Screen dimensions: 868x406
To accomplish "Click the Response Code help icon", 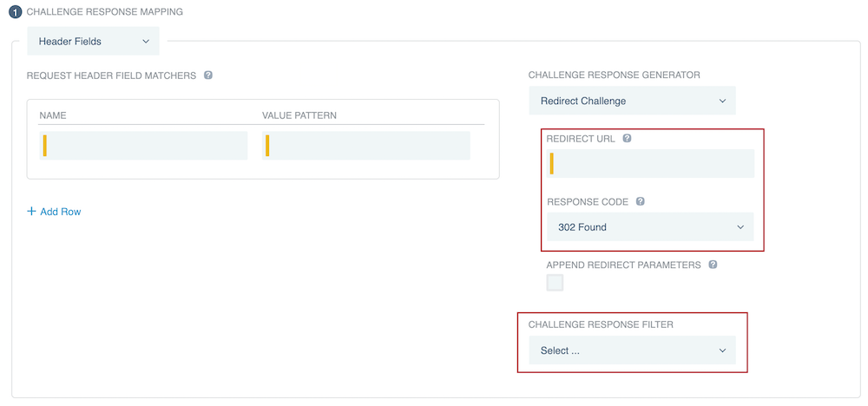I will (641, 201).
